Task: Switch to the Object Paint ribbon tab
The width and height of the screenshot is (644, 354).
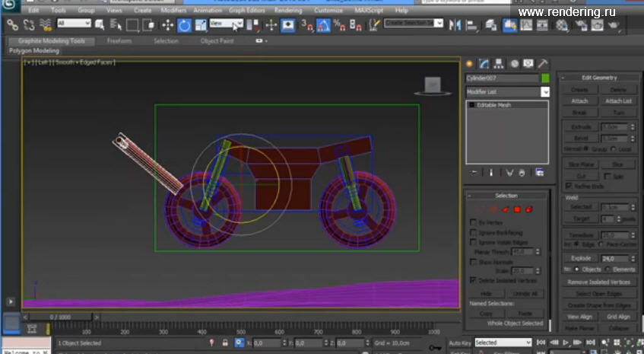Action: (217, 41)
